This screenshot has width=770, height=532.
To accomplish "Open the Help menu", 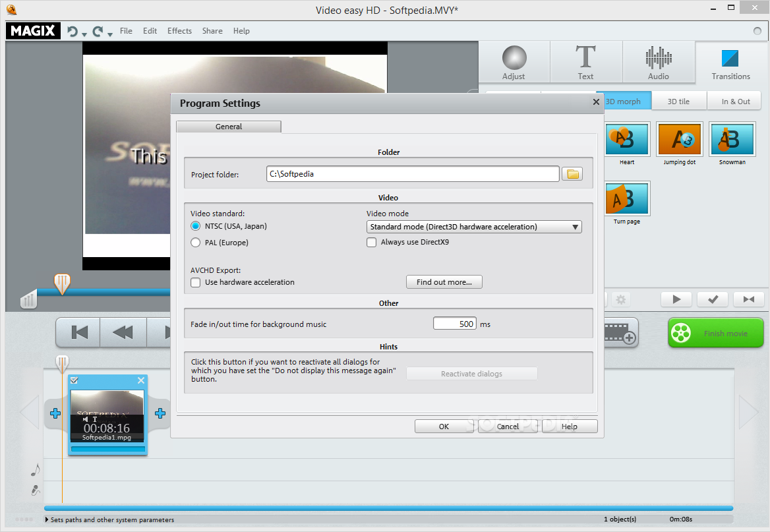I will click(x=241, y=30).
